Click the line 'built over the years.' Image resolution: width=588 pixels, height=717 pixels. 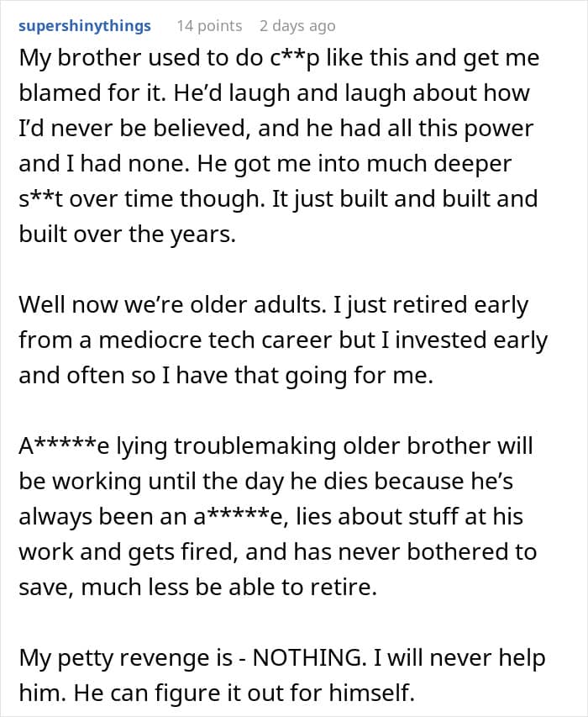(127, 235)
